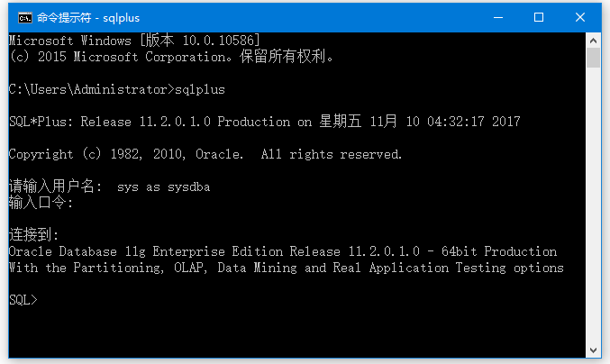The height and width of the screenshot is (364, 610).
Task: Minimize the sqlplus command prompt window
Action: click(x=496, y=17)
